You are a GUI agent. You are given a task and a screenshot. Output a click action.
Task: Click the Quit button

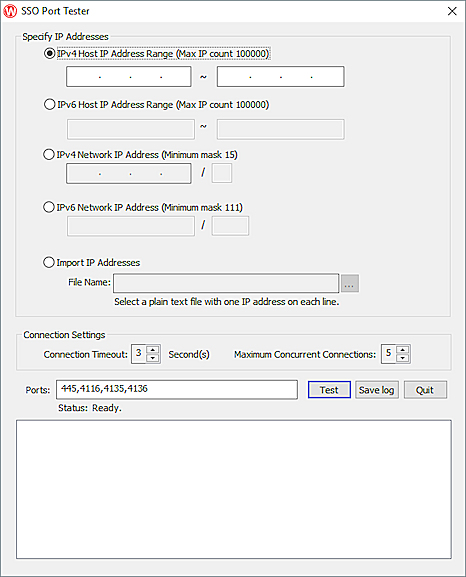[x=425, y=390]
